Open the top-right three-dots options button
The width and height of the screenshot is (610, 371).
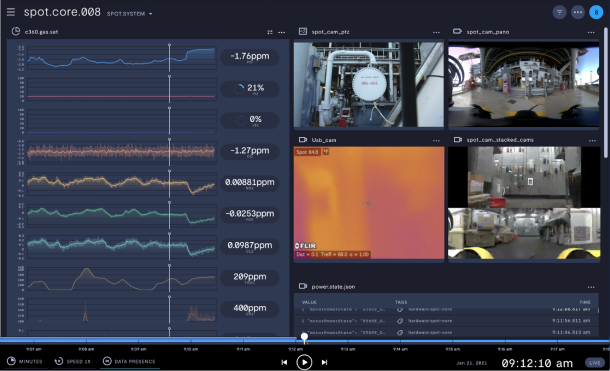[578, 12]
